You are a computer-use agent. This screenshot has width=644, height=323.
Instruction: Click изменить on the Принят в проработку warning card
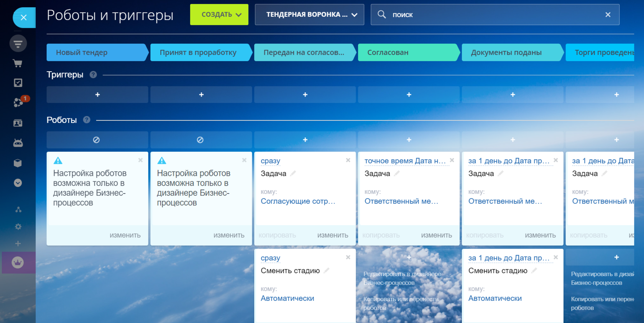click(x=229, y=235)
